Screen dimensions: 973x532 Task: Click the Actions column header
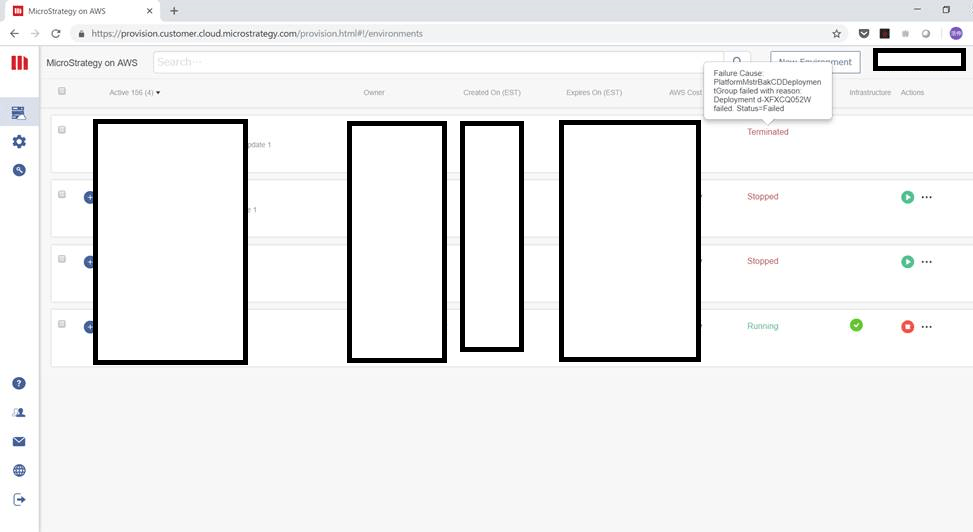coord(912,92)
